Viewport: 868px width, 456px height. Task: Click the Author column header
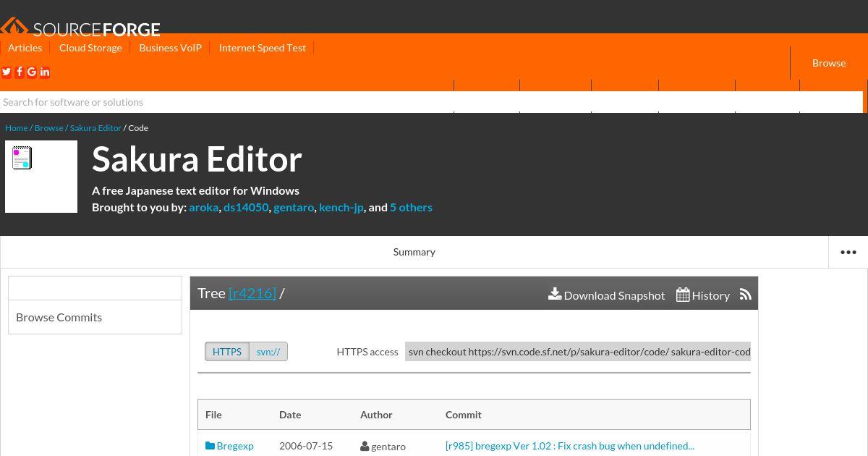tap(376, 415)
